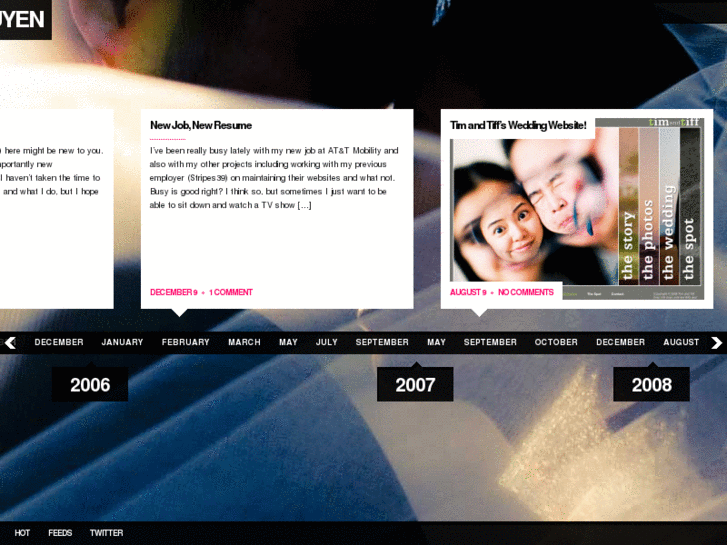Image resolution: width=727 pixels, height=545 pixels.
Task: Click the left arrow on the timeline
Action: [10, 343]
